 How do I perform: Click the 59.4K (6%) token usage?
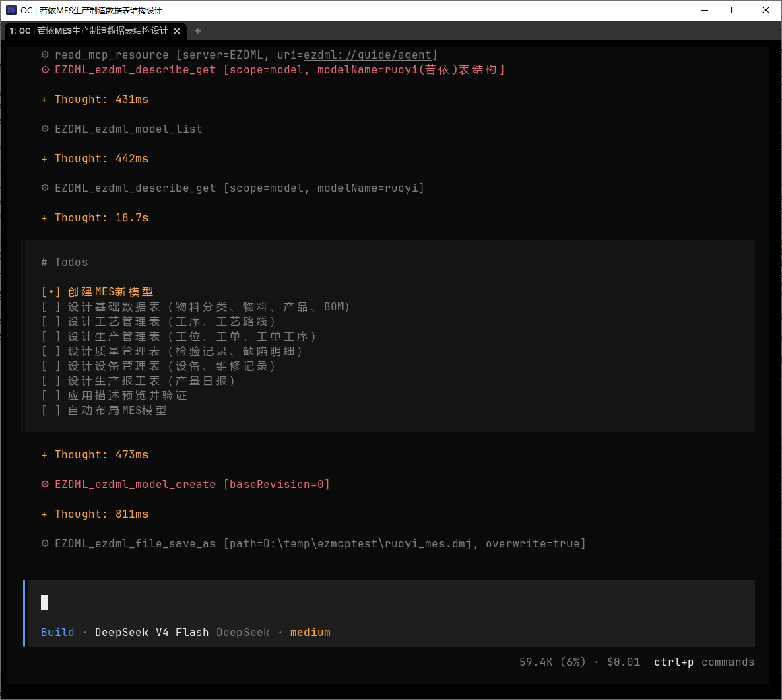552,662
